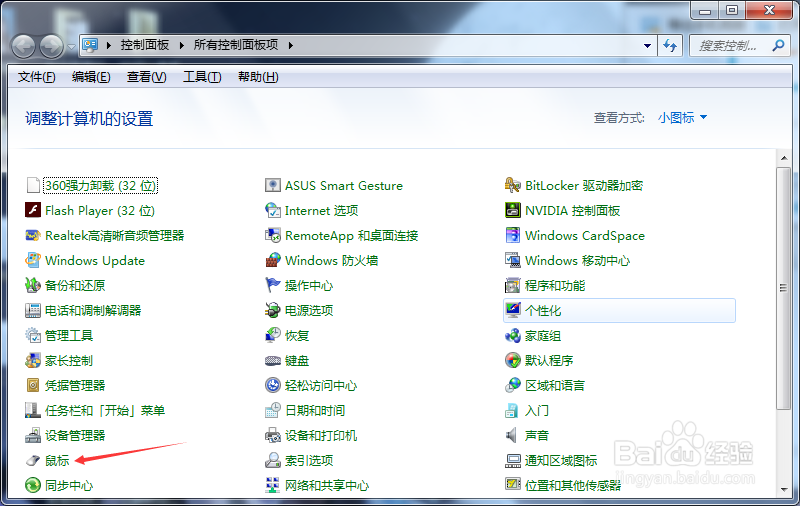Open the 360强力卸载 (32 位) icon

pos(33,185)
